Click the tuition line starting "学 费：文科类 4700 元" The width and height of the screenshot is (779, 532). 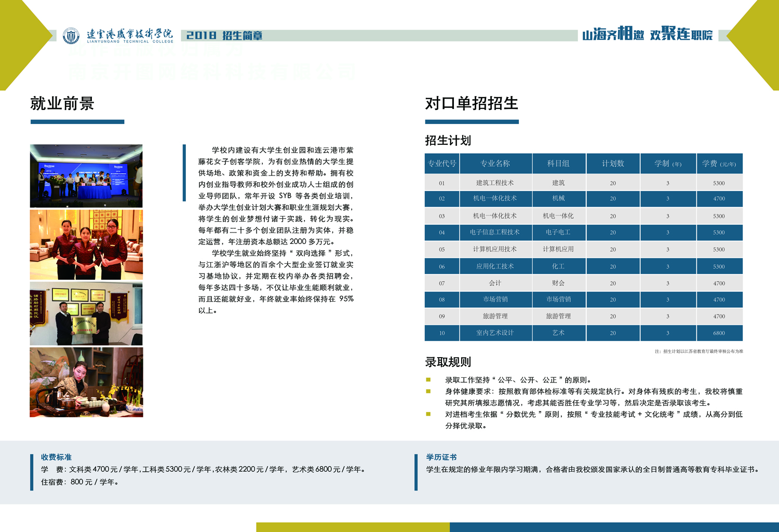[x=204, y=469]
